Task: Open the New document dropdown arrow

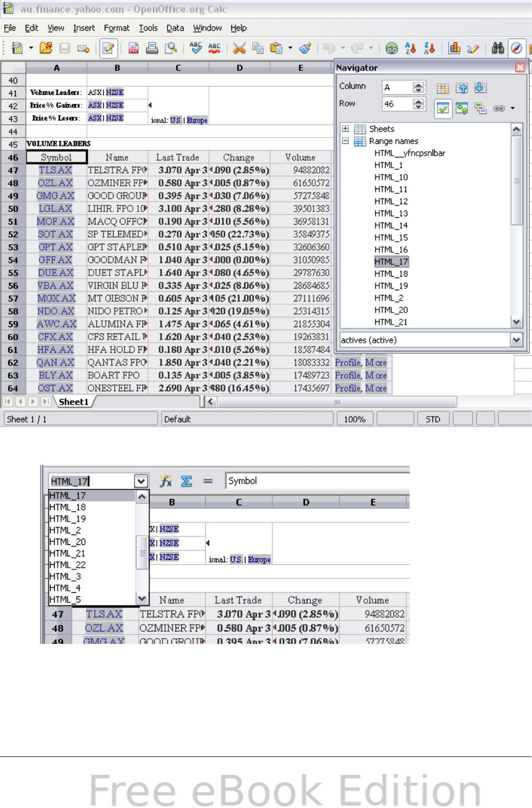Action: pos(31,48)
